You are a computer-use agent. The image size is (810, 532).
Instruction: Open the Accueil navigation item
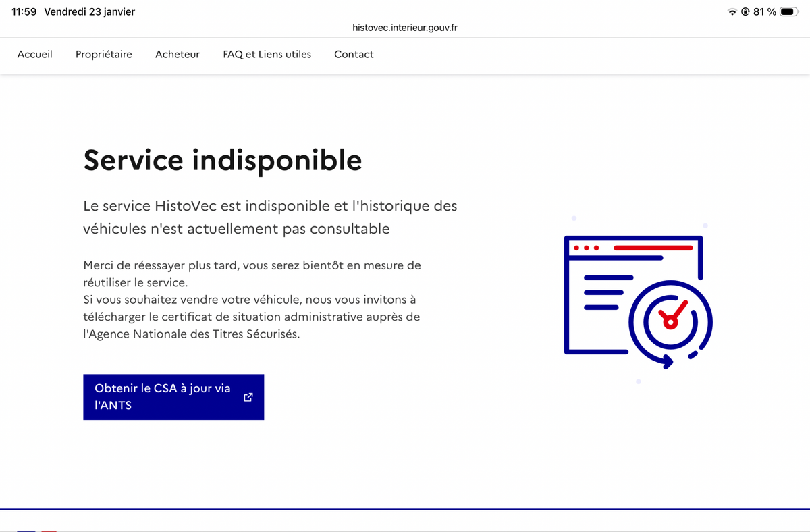[x=34, y=55]
